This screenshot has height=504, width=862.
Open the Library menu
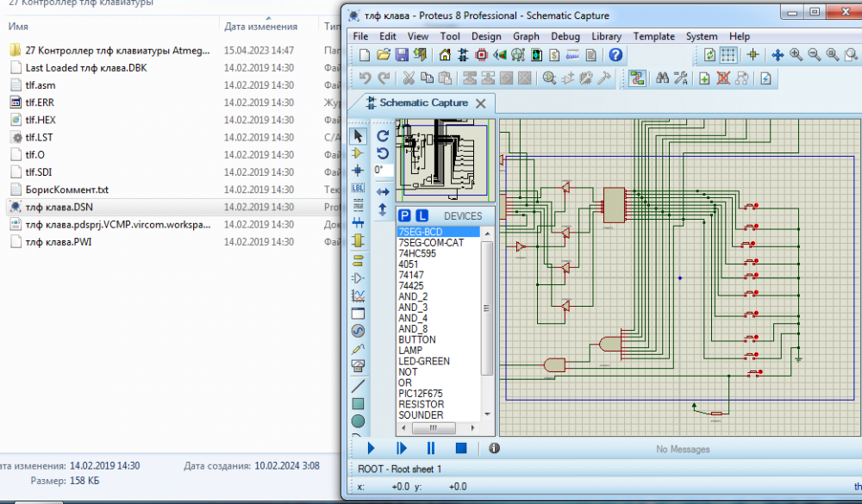coord(606,36)
